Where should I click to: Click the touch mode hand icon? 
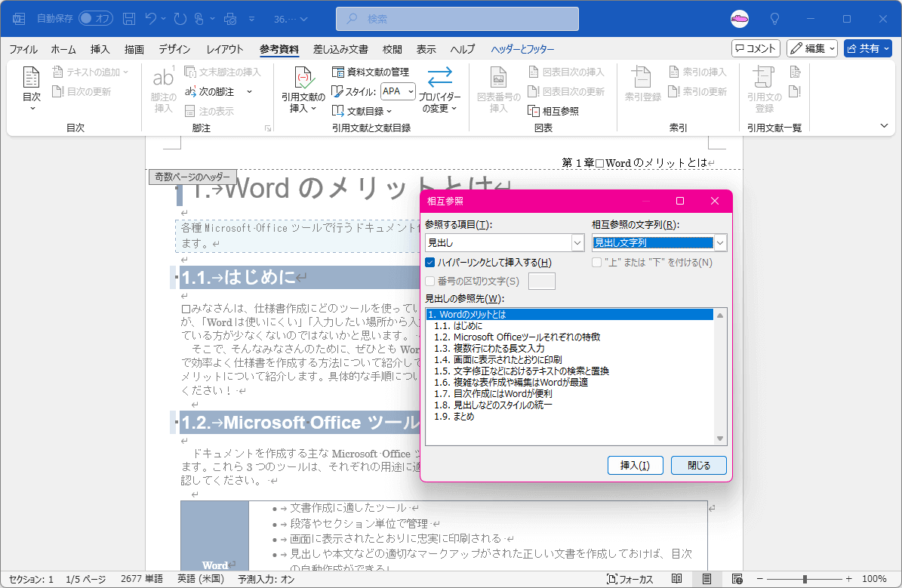(x=199, y=19)
